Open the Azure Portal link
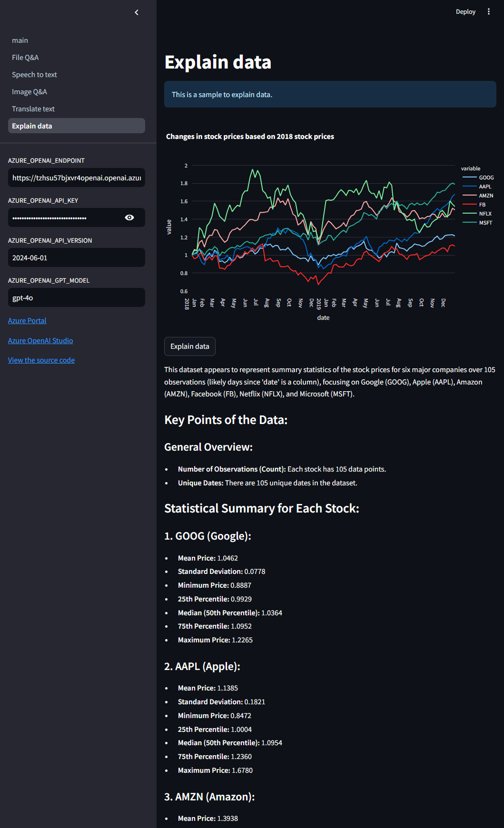Viewport: 504px width, 828px height. [27, 321]
